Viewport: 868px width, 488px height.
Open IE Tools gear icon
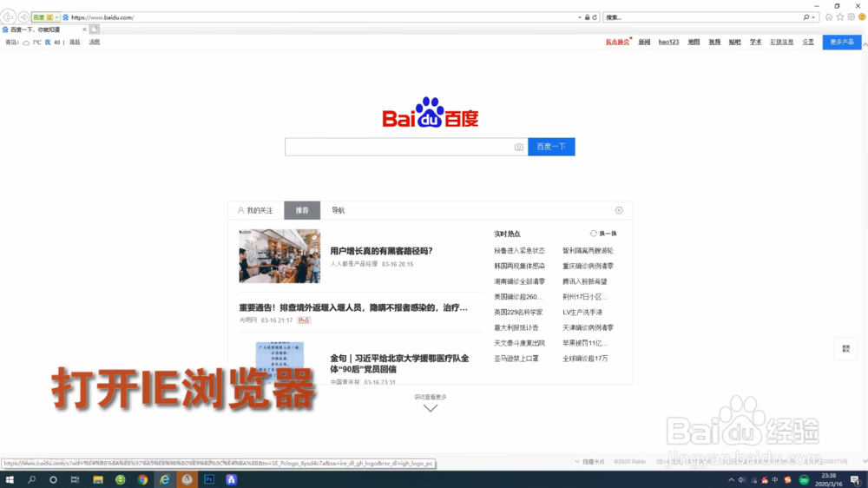(x=851, y=17)
